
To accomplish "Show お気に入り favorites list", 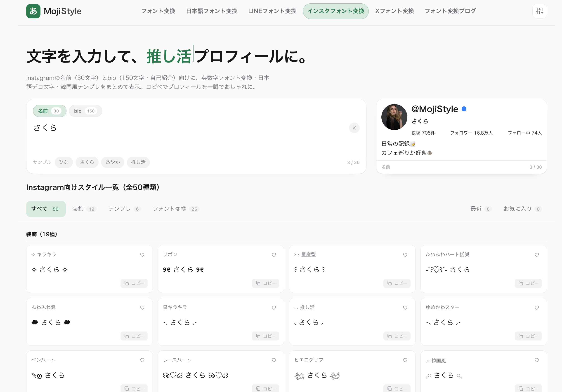I will [x=522, y=209].
